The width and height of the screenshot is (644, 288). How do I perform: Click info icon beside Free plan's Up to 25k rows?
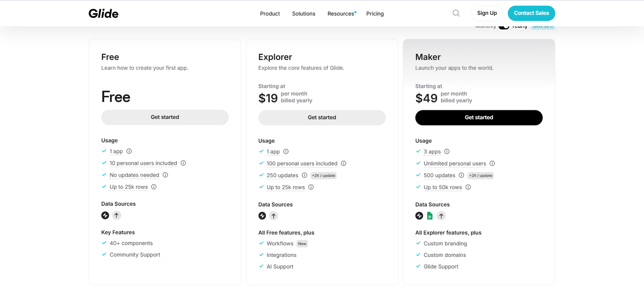[154, 187]
